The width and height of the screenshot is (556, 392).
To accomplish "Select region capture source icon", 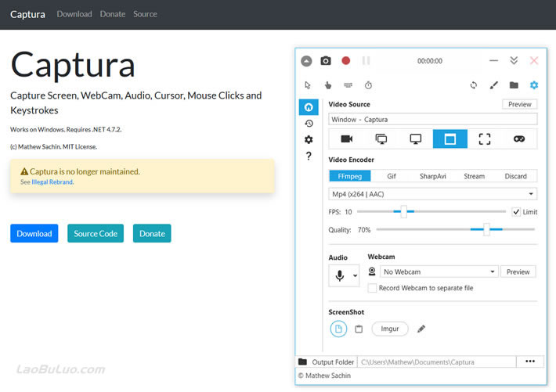I will (485, 139).
